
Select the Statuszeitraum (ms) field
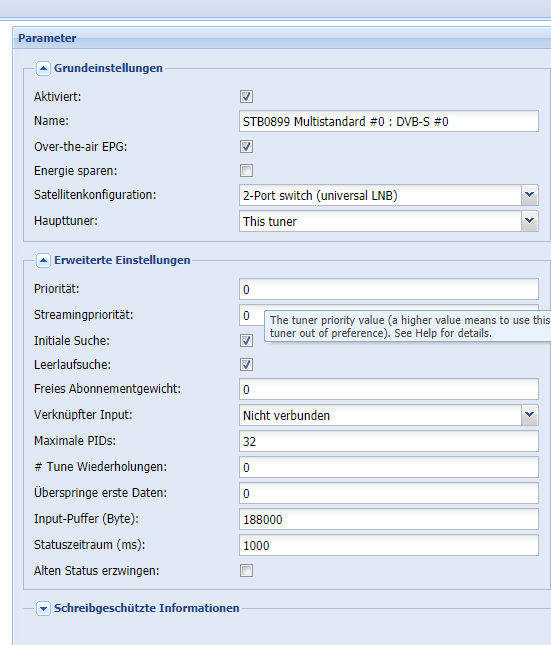(388, 545)
